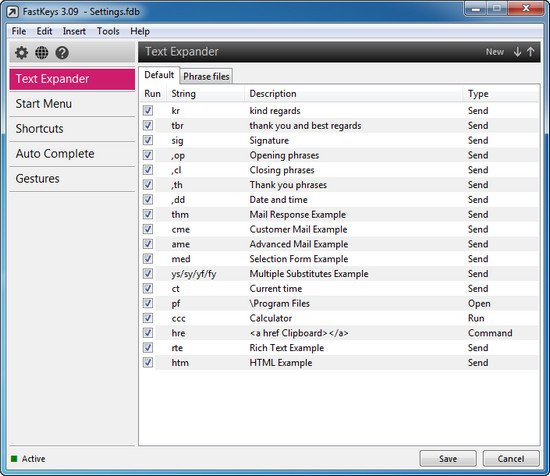
Task: Disable the ct Current time checkbox
Action: coord(148,288)
